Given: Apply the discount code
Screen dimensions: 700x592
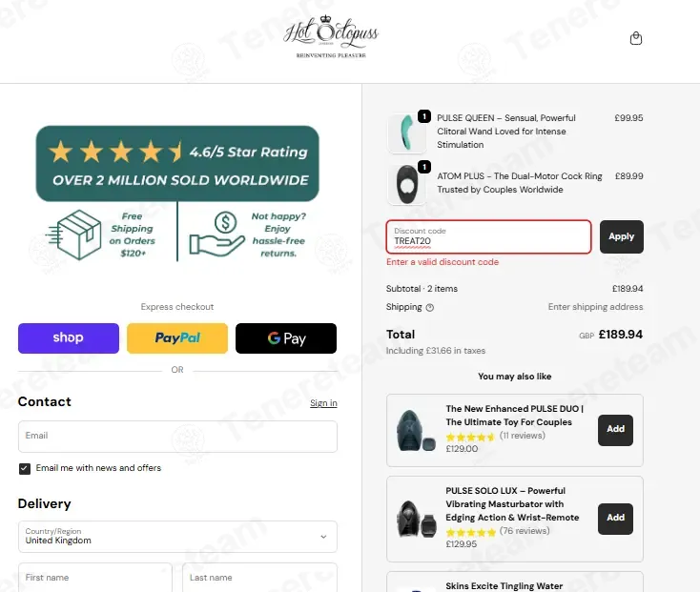Looking at the screenshot, I should pyautogui.click(x=622, y=236).
